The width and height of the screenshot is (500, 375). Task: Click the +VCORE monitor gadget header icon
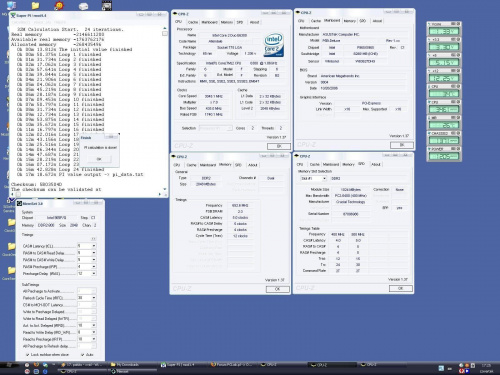430,24
